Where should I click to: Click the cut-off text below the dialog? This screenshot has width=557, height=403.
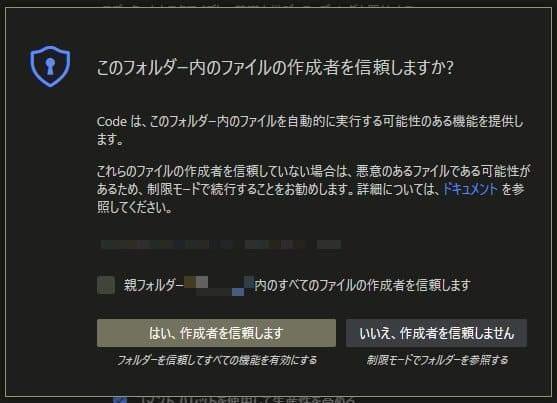247,399
